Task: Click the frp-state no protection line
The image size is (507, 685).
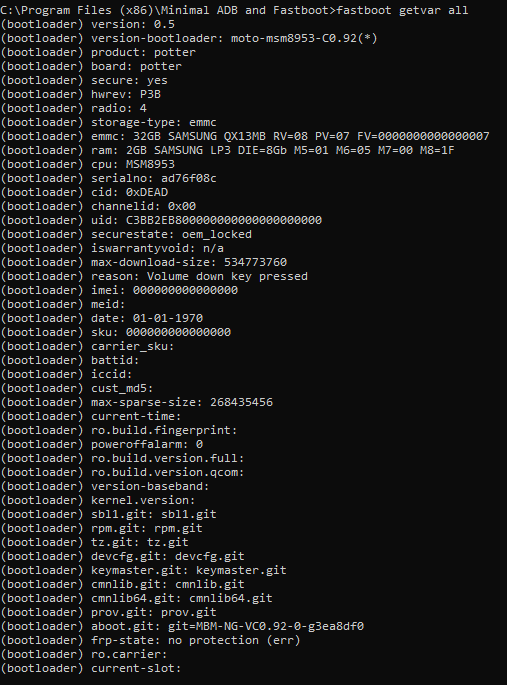Action: 150,640
